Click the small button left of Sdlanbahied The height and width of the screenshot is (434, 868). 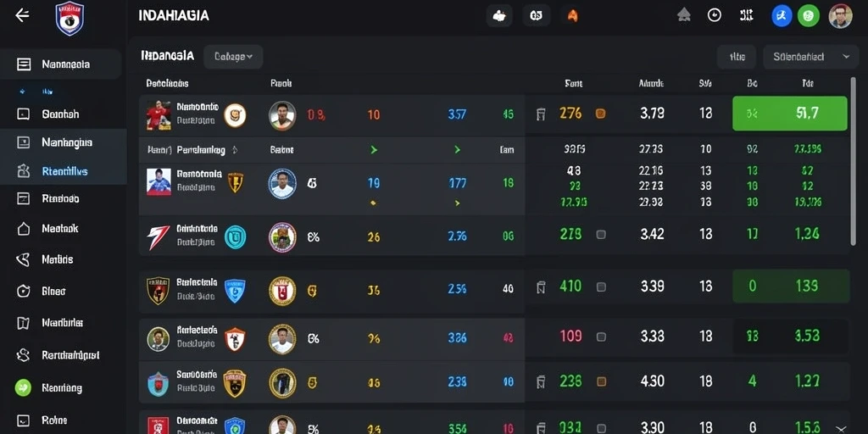[737, 57]
